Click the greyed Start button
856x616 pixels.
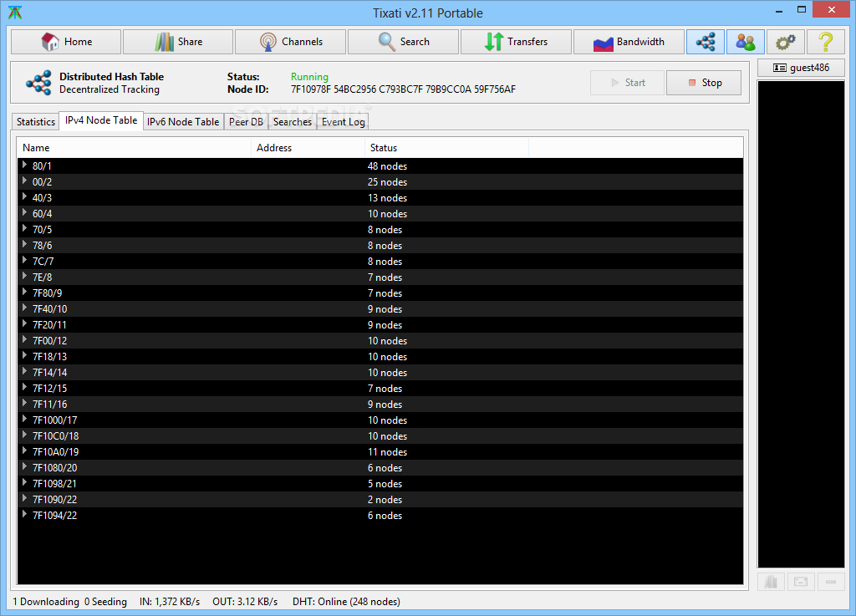point(627,83)
